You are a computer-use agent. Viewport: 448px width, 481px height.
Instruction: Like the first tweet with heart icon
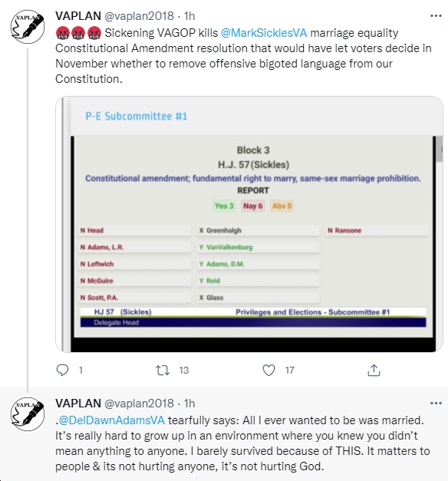(268, 370)
